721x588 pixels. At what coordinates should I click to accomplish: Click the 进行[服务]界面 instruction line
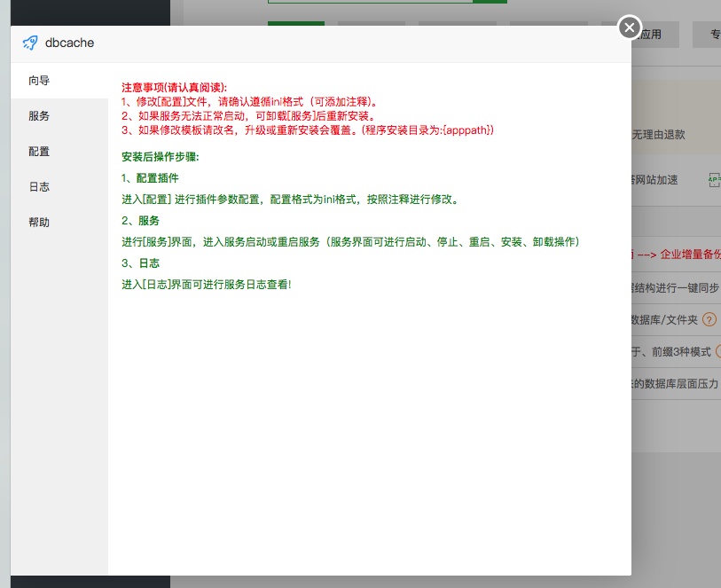pyautogui.click(x=350, y=242)
